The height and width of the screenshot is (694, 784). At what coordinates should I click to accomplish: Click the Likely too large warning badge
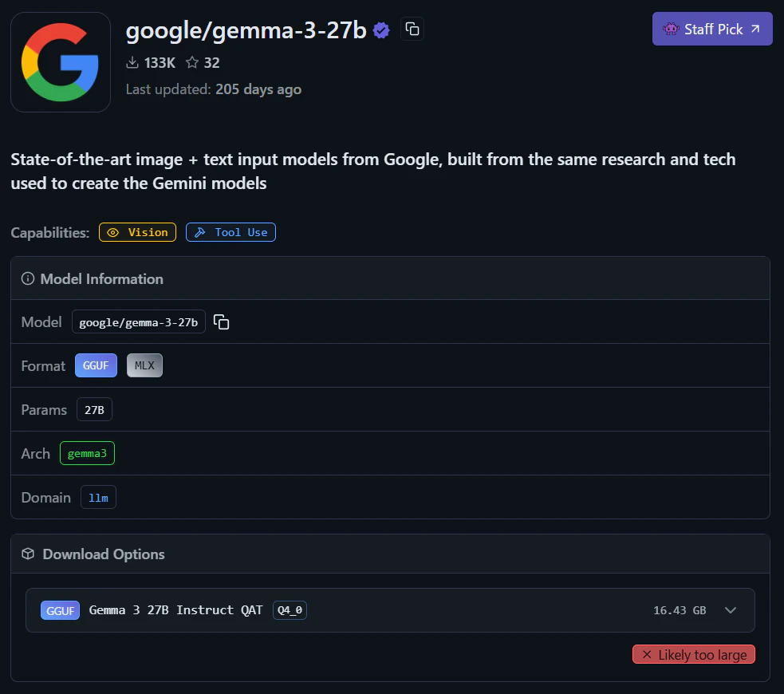694,654
